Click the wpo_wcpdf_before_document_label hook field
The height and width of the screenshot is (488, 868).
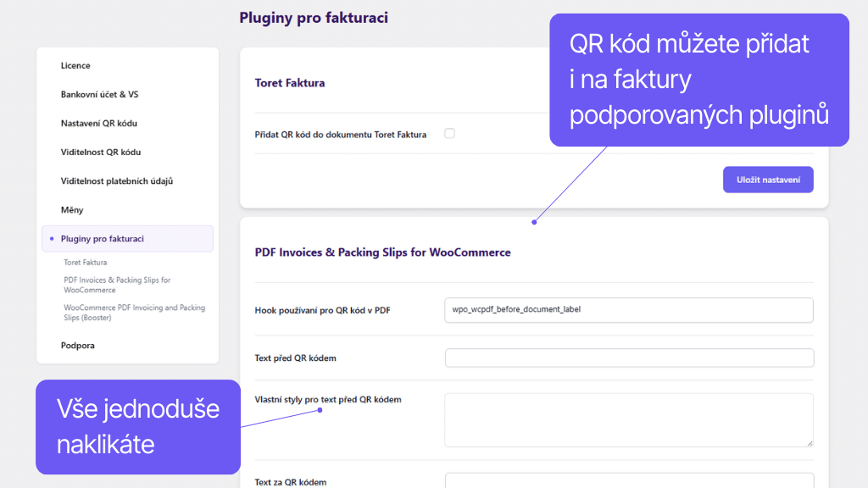(x=629, y=310)
